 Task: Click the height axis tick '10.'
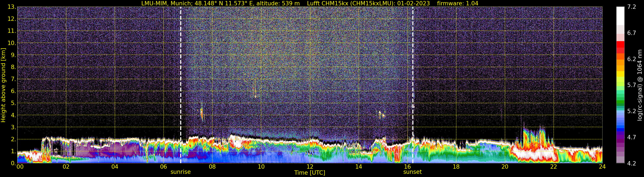pyautogui.click(x=12, y=43)
